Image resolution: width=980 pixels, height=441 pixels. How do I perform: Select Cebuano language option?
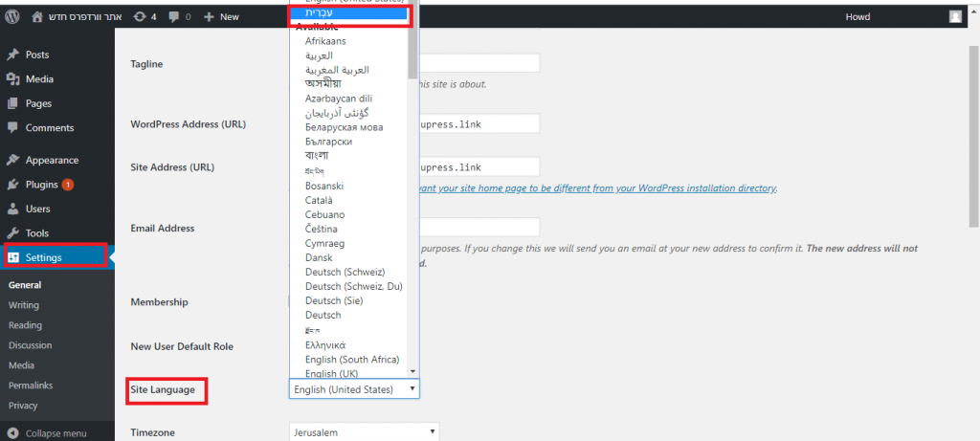pyautogui.click(x=324, y=214)
